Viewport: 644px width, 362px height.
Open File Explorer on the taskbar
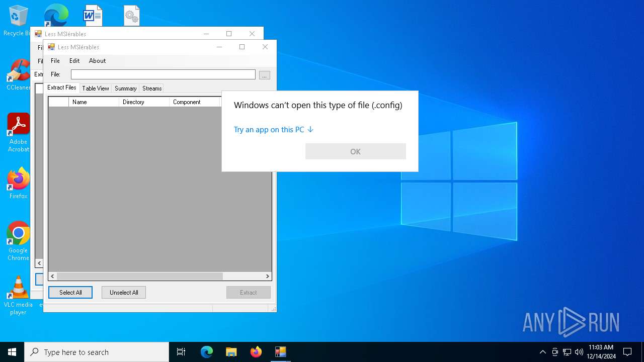click(231, 352)
